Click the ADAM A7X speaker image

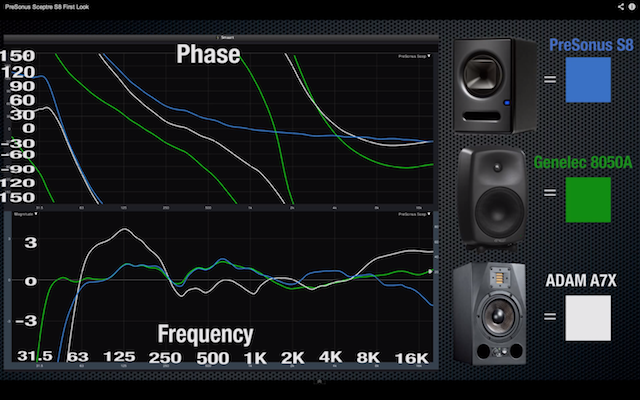[489, 313]
